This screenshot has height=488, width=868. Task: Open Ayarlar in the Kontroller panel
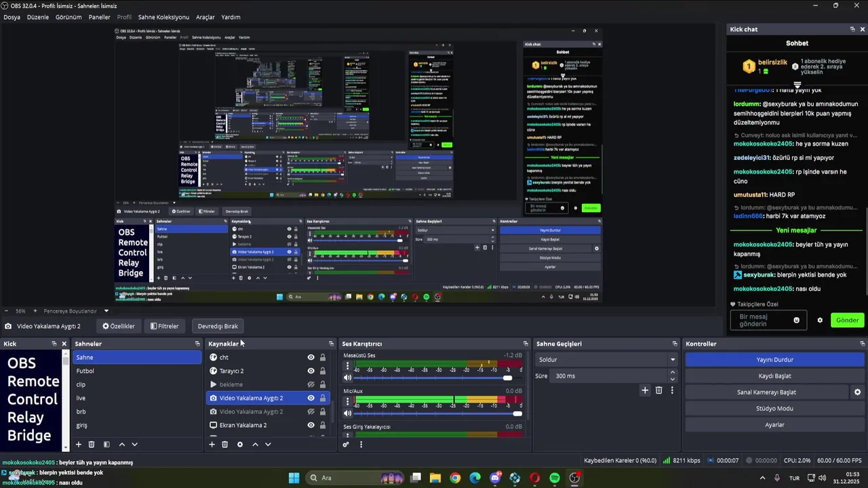774,425
